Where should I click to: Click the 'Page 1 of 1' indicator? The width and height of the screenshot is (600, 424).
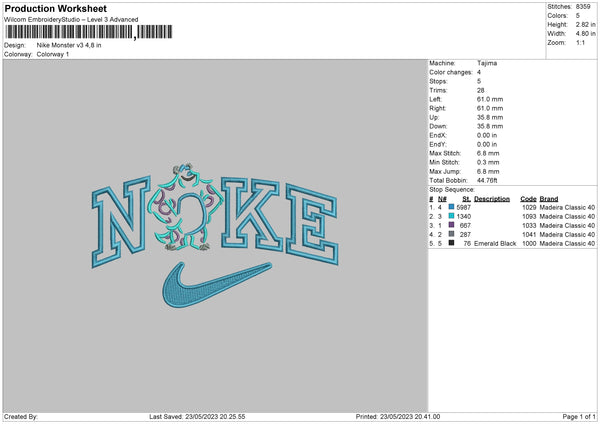[x=579, y=416]
